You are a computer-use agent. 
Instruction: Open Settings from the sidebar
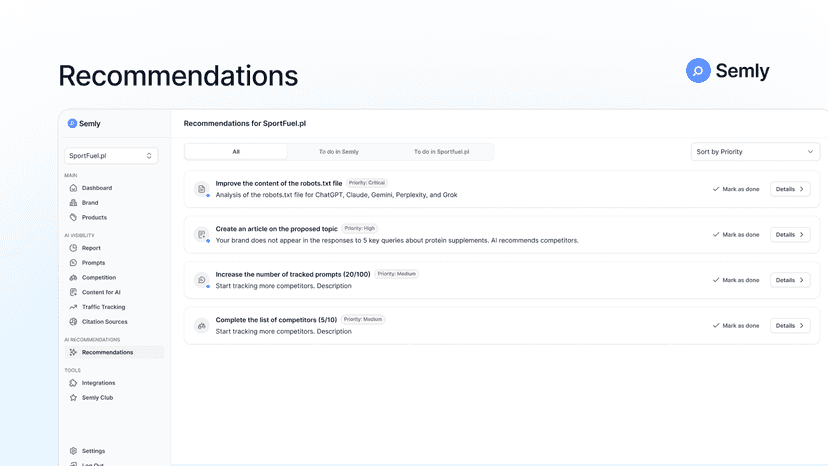[93, 452]
